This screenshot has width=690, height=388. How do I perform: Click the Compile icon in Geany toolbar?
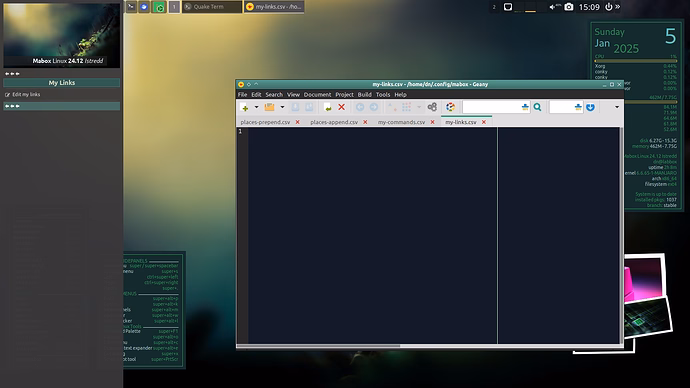(392, 107)
